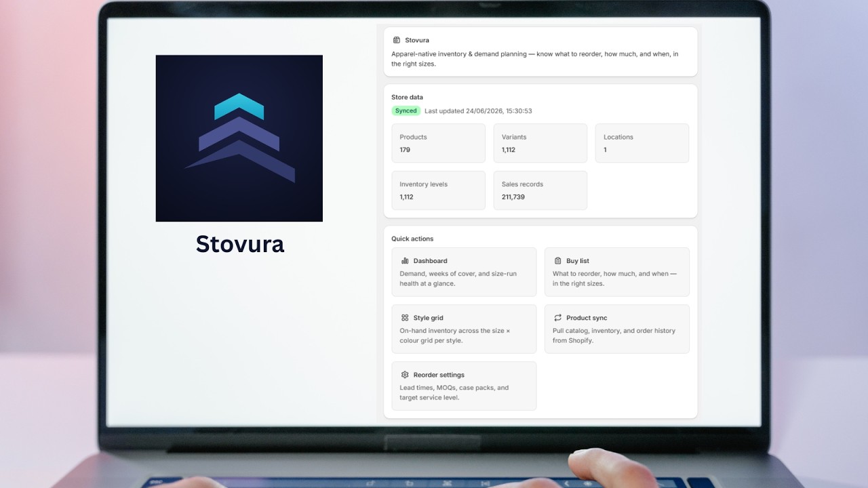Click the large Stovura title under logo
The height and width of the screenshot is (488, 868).
(240, 243)
